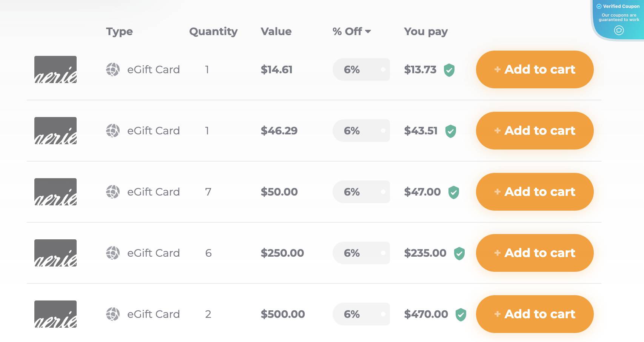
Task: Click the globe icon on the $46.29 row
Action: 112,131
